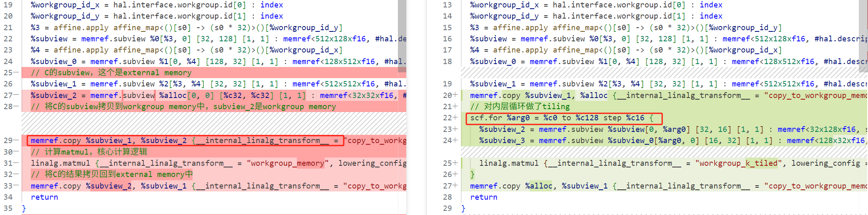Click the deletion marker on left line 25

pos(16,73)
